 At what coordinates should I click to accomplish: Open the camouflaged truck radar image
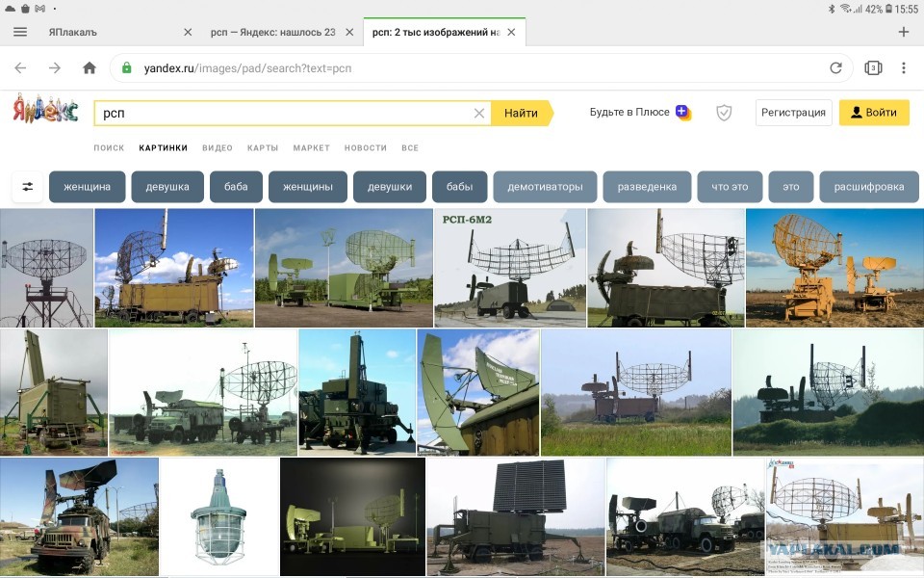[79, 516]
